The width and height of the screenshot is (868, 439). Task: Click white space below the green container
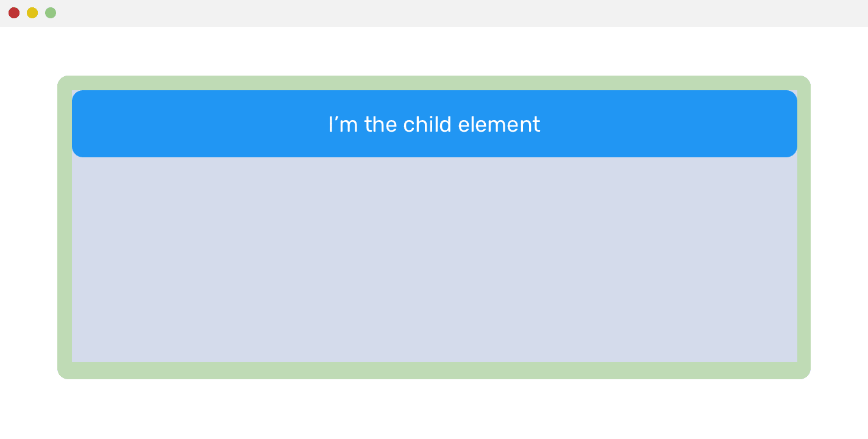tap(434, 410)
